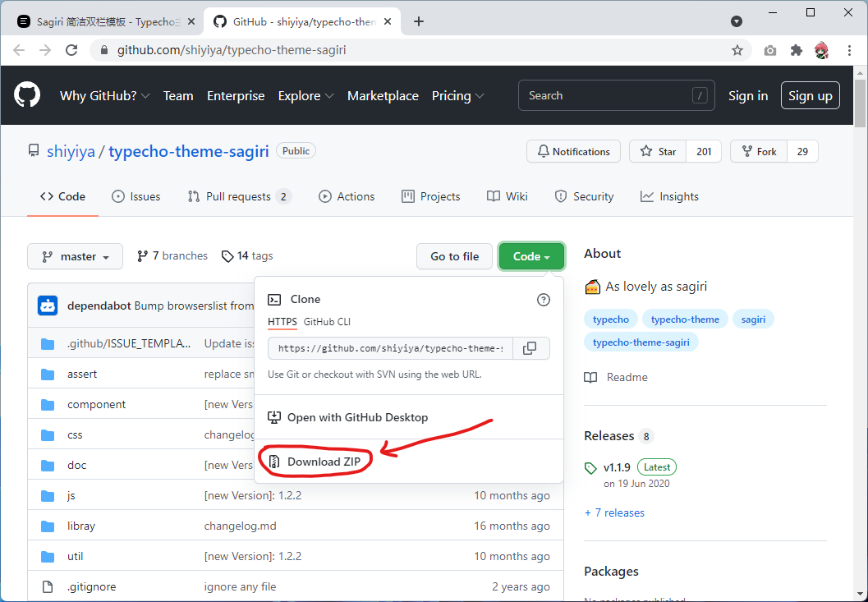Screen dimensions: 868x602
Task: Open the Insights tab
Action: 669,196
